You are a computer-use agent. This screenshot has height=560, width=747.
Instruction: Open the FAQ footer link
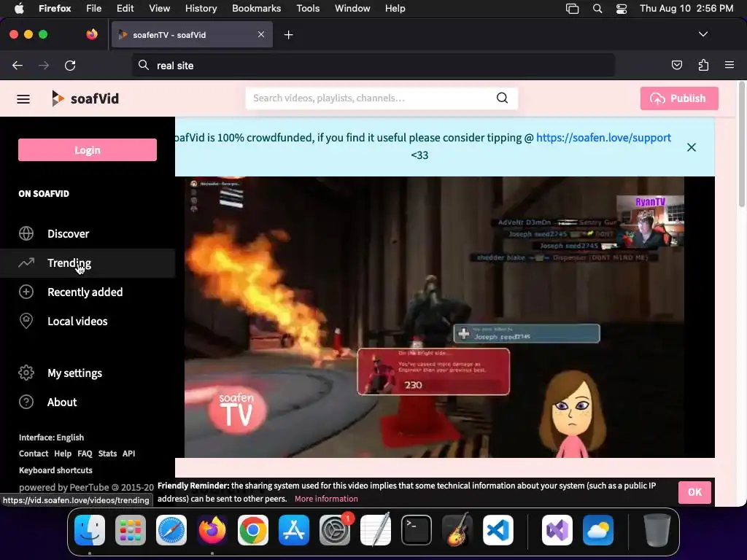click(85, 454)
